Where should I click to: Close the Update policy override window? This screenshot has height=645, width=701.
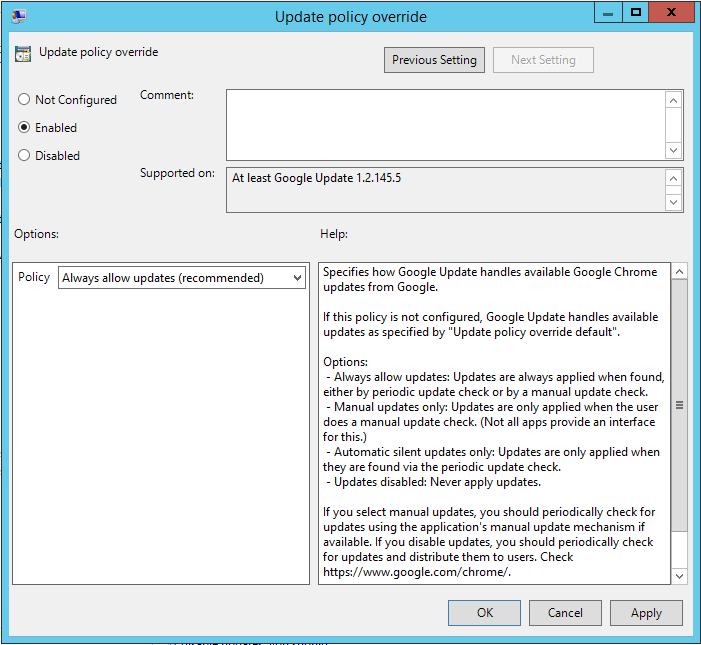pyautogui.click(x=671, y=13)
